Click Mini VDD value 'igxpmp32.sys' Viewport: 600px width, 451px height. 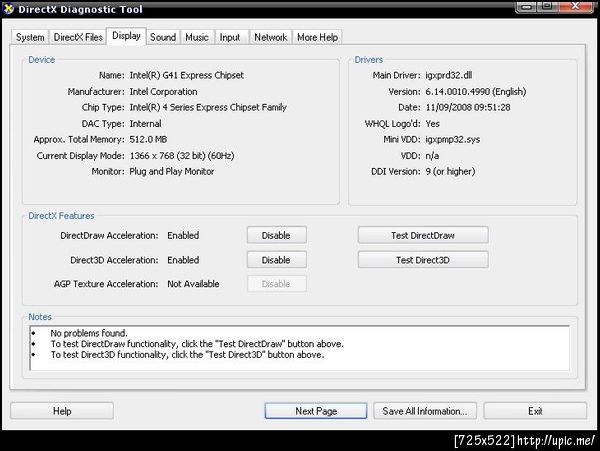(x=453, y=139)
